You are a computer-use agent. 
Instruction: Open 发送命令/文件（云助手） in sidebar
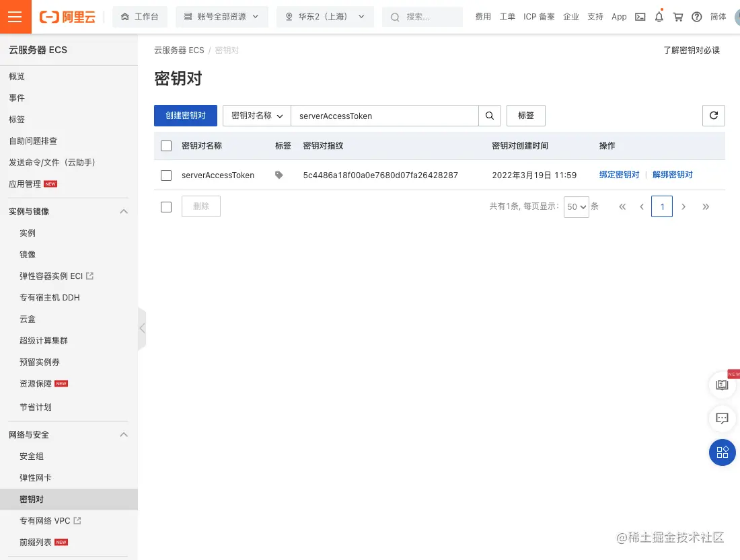[52, 162]
